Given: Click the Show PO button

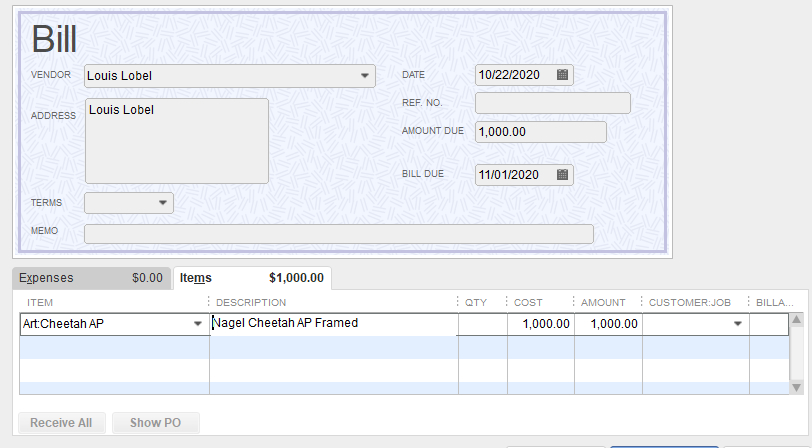Looking at the screenshot, I should click(155, 423).
